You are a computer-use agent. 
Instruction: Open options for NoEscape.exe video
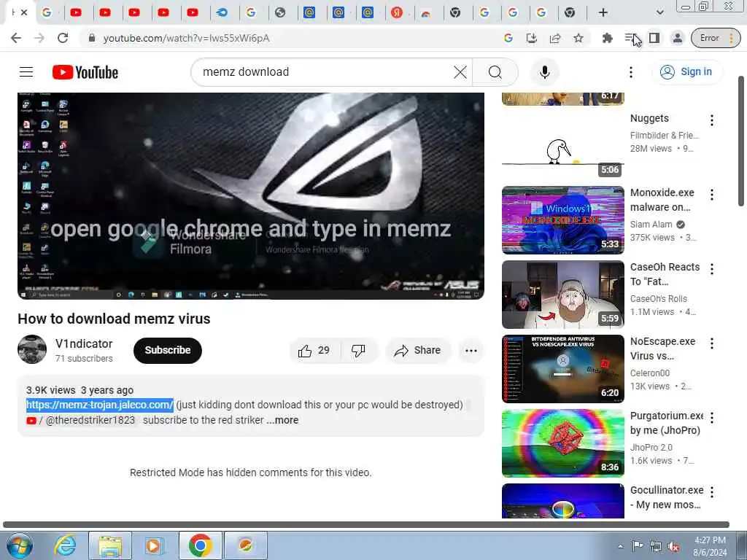(x=712, y=343)
